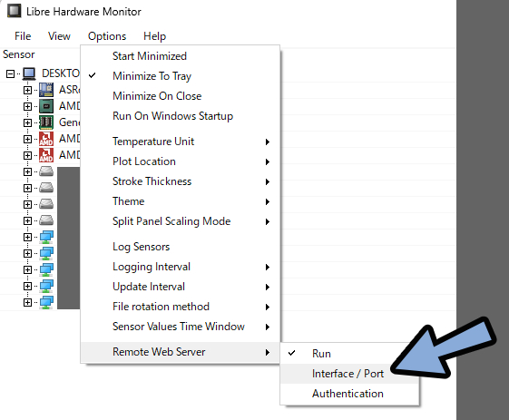Image resolution: width=509 pixels, height=420 pixels.
Task: Click the ASRock motherboard icon in tree
Action: coord(46,90)
